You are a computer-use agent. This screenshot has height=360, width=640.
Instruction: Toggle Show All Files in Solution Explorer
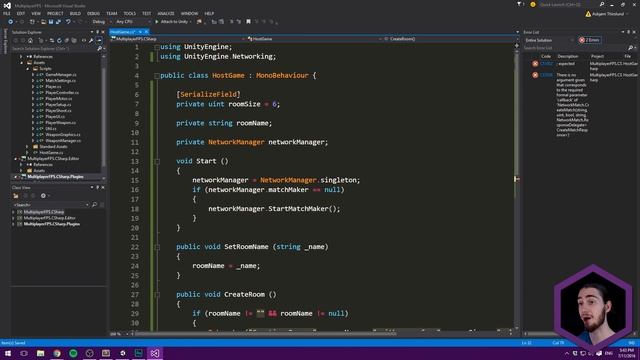[74, 40]
